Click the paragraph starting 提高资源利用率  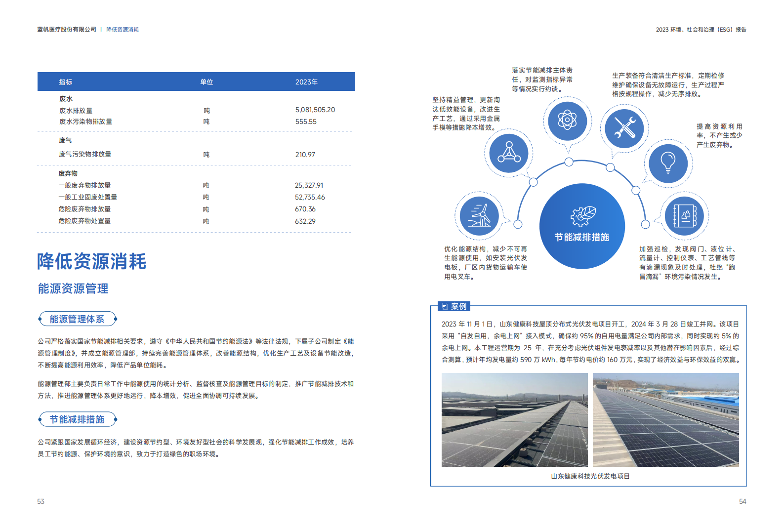click(x=719, y=135)
